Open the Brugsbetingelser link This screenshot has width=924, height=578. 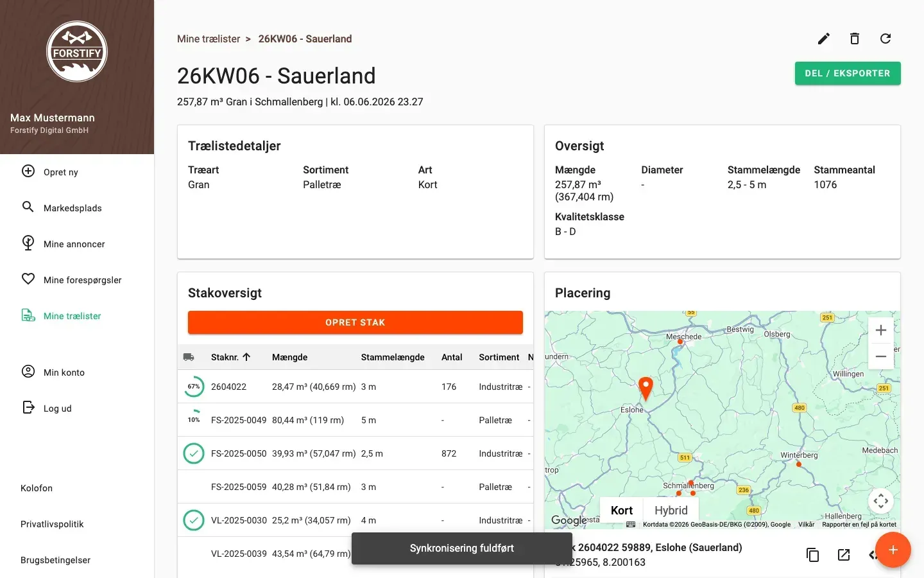point(55,560)
